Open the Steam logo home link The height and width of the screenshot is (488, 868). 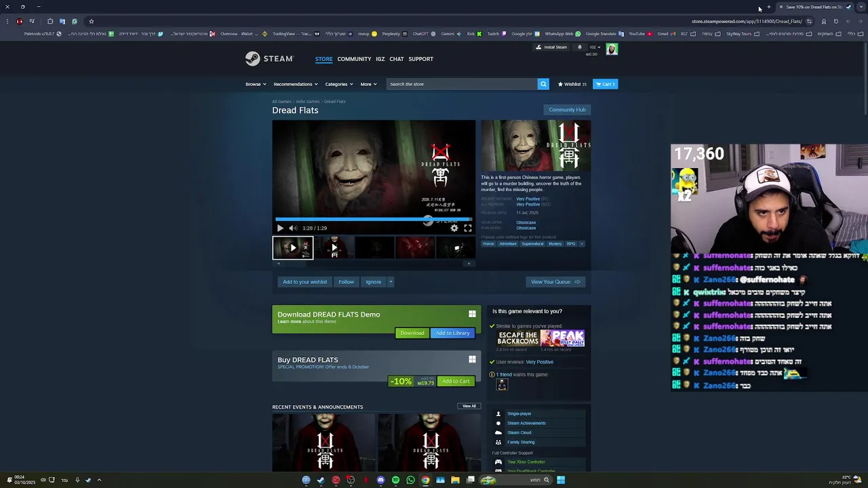coord(269,59)
